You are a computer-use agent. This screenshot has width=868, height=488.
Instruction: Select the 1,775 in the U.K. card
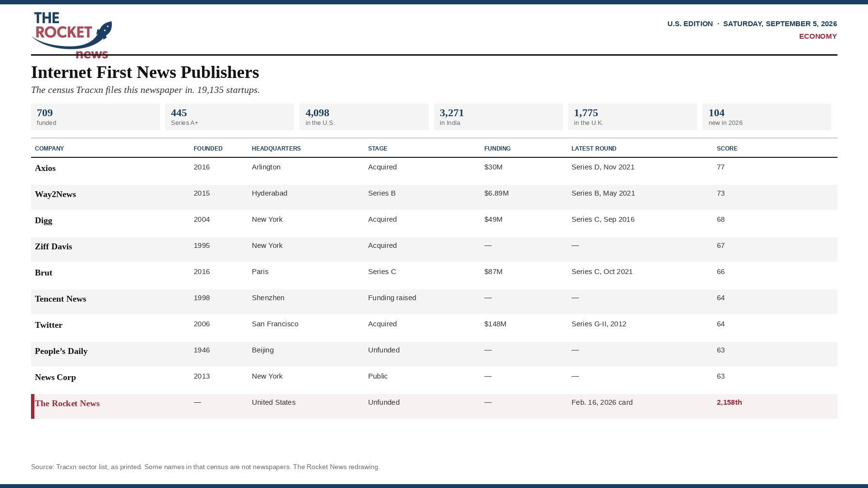pyautogui.click(x=633, y=117)
